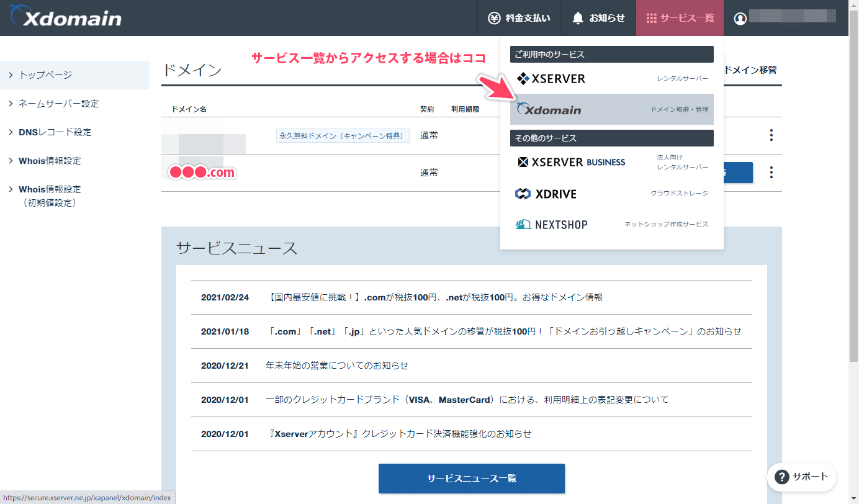The width and height of the screenshot is (859, 504).
Task: Open Whois情報設定 sidebar item
Action: (x=74, y=161)
